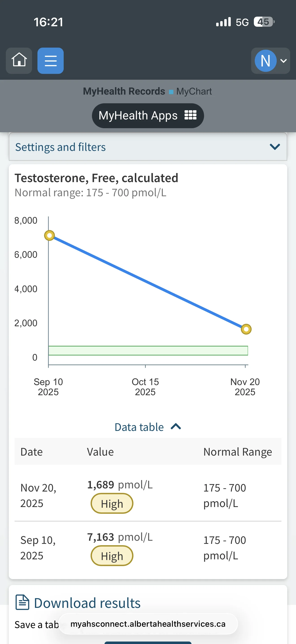Collapse the Data table section
This screenshot has width=296, height=644.
point(148,427)
